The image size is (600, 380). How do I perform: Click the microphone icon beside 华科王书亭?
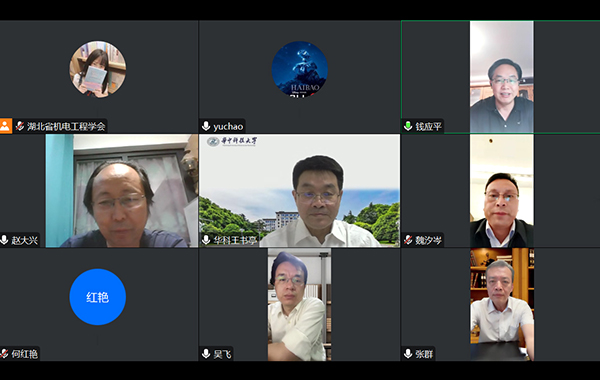point(206,240)
